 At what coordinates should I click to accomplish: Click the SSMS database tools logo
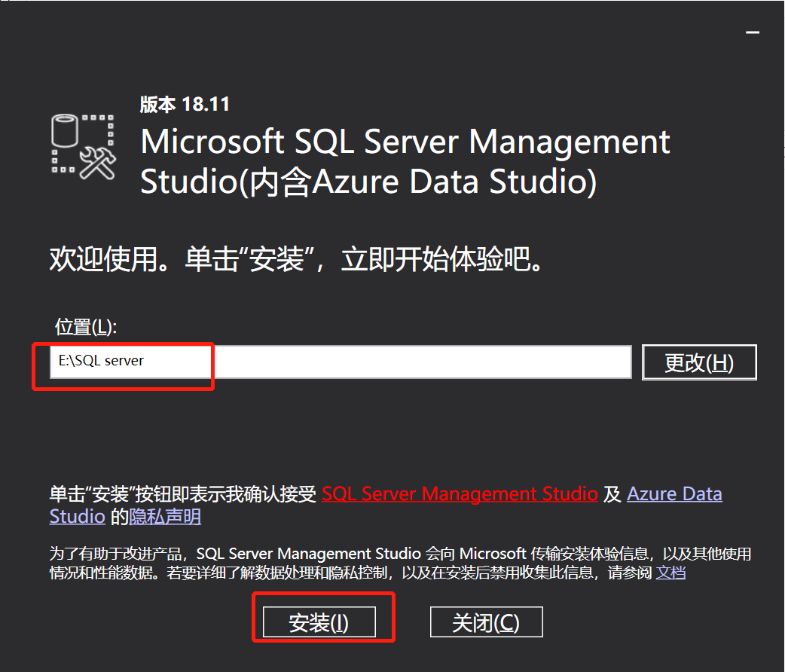click(x=83, y=147)
